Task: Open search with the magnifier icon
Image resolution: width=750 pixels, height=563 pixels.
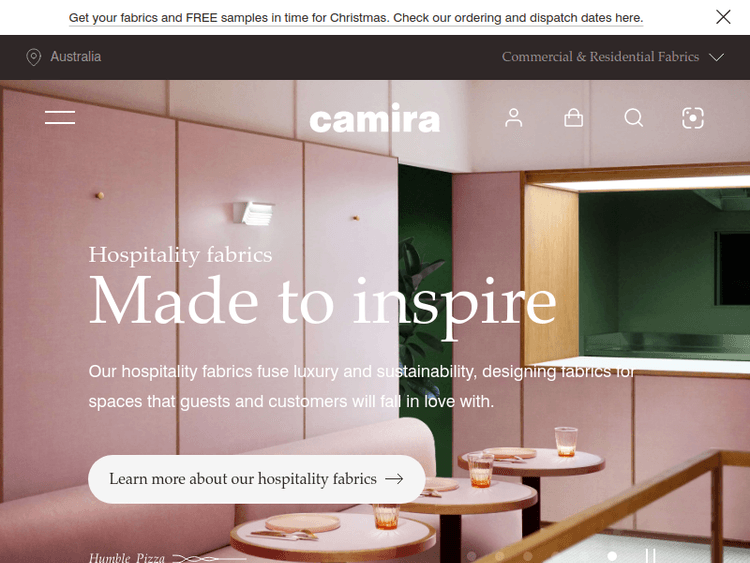Action: click(633, 118)
